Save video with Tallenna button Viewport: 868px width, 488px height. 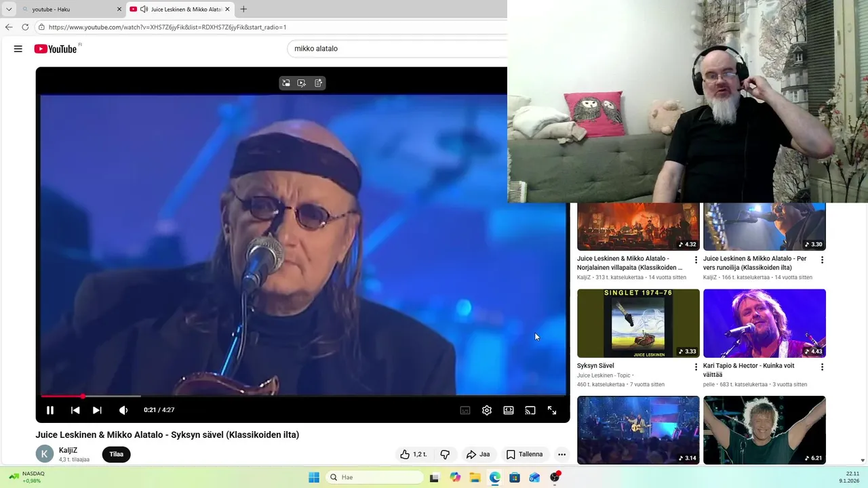click(525, 454)
